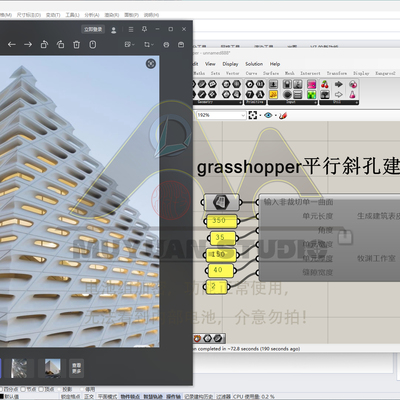Select the green gradient icon in Input group
This screenshot has height=400, width=400.
[x=311, y=95]
